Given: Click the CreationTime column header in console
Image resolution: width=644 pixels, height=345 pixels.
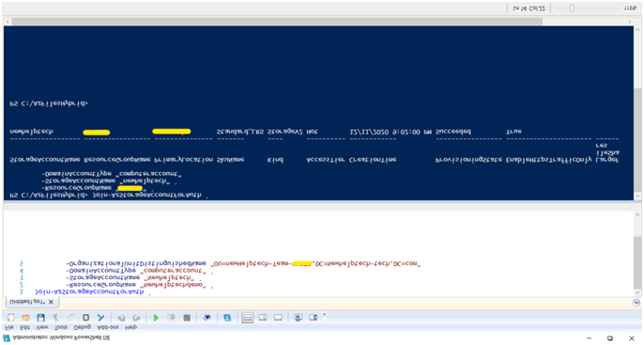Looking at the screenshot, I should (373, 160).
